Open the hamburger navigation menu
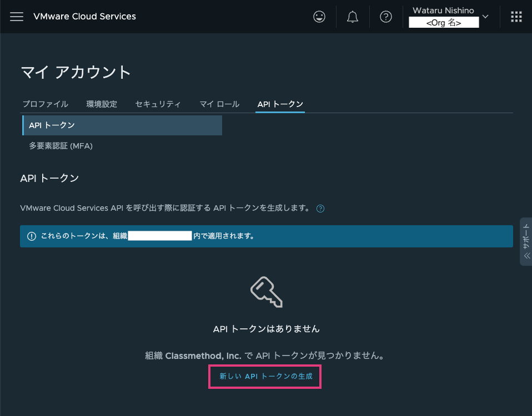Image resolution: width=532 pixels, height=416 pixels. coord(17,16)
